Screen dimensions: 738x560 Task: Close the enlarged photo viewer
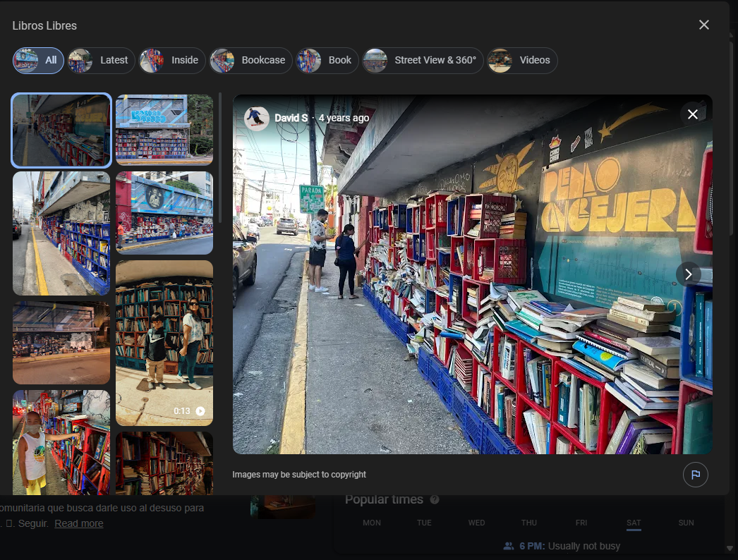(692, 114)
